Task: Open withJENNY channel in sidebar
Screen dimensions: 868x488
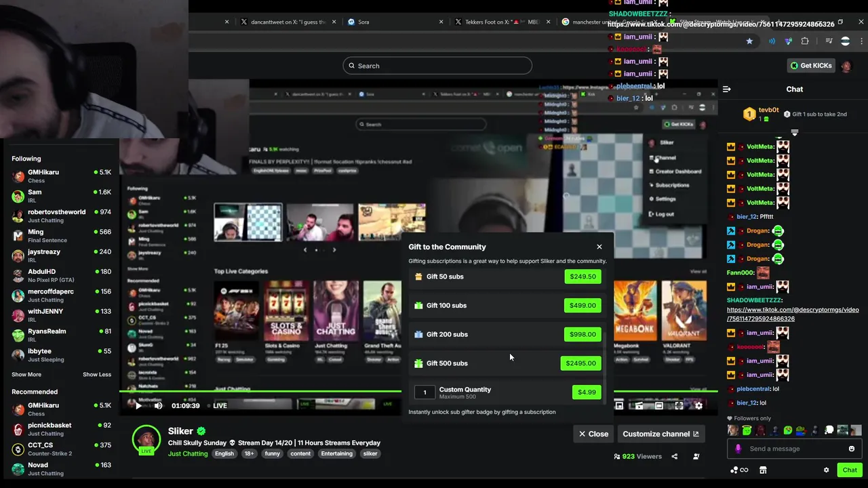Action: (61, 315)
